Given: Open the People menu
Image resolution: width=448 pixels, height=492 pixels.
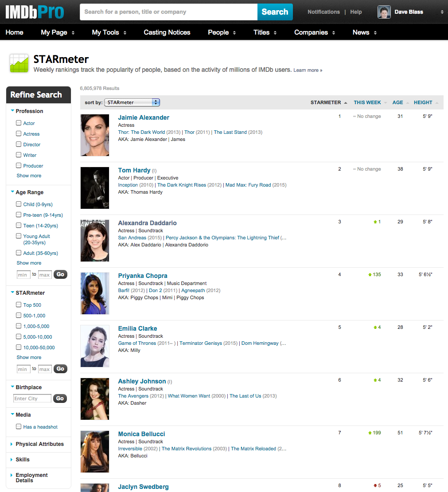Looking at the screenshot, I should (x=222, y=32).
